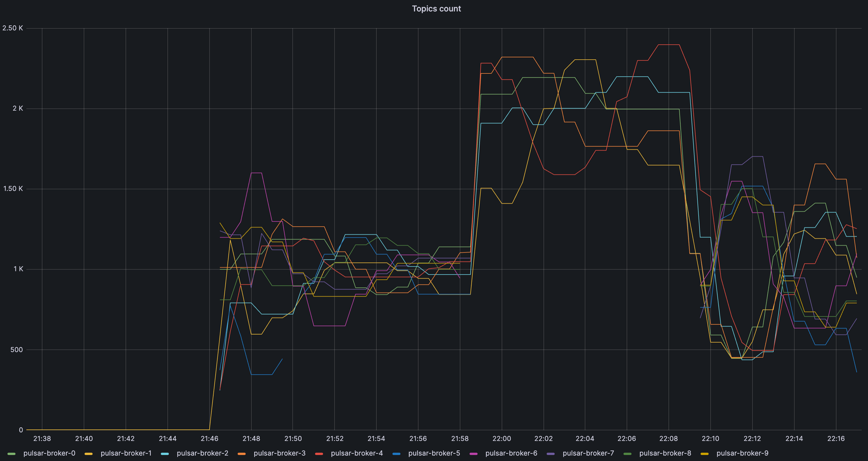
Task: Click the olive line marker beside pulsar-broker-9
Action: (705, 453)
